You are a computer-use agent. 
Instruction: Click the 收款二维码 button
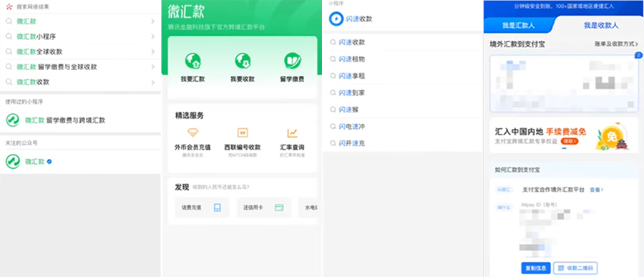(x=575, y=268)
